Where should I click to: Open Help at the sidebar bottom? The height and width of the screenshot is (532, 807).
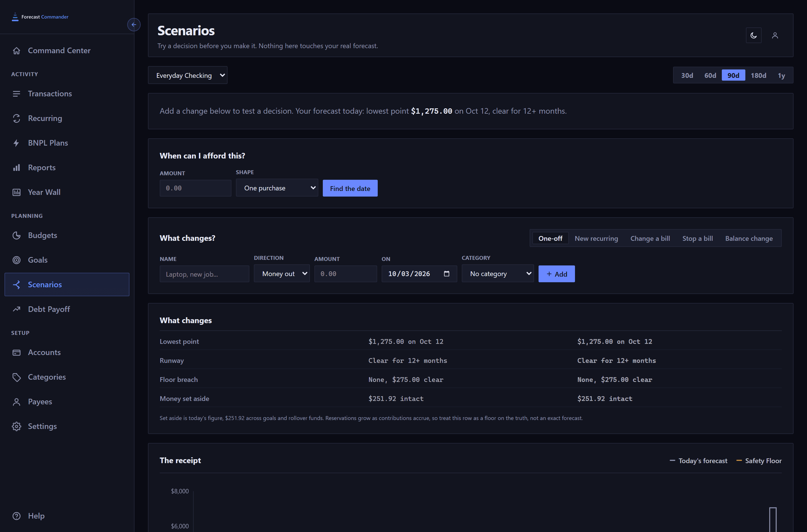pos(67,516)
